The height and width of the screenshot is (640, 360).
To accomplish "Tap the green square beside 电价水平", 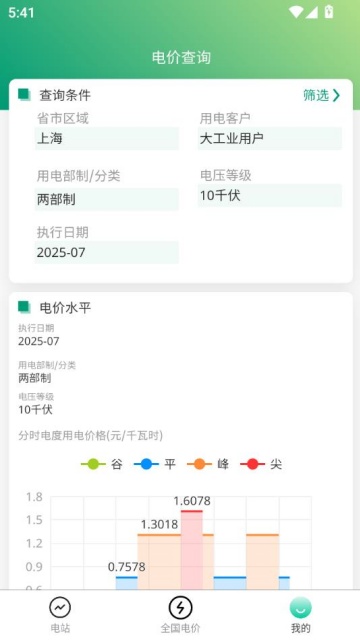I will click(24, 307).
